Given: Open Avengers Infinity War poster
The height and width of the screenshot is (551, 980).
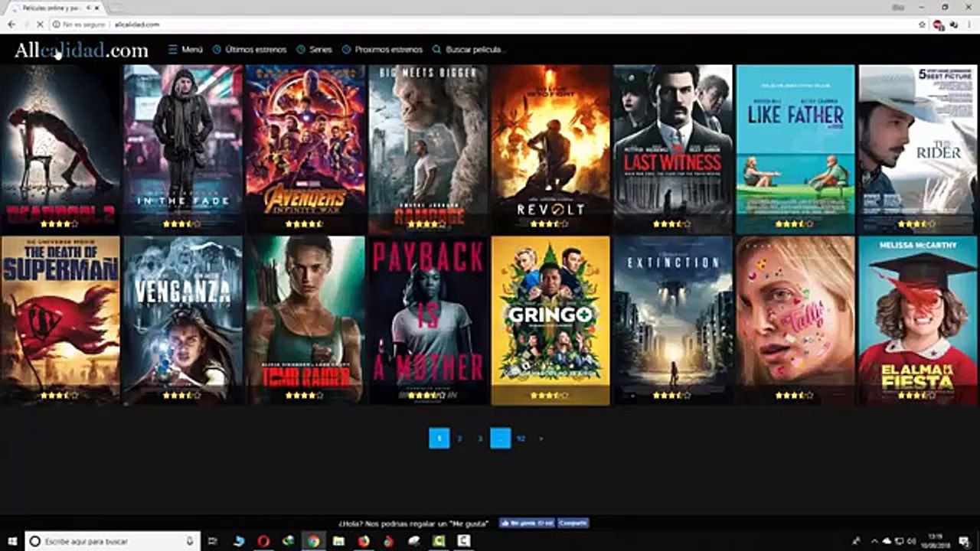Looking at the screenshot, I should [305, 149].
